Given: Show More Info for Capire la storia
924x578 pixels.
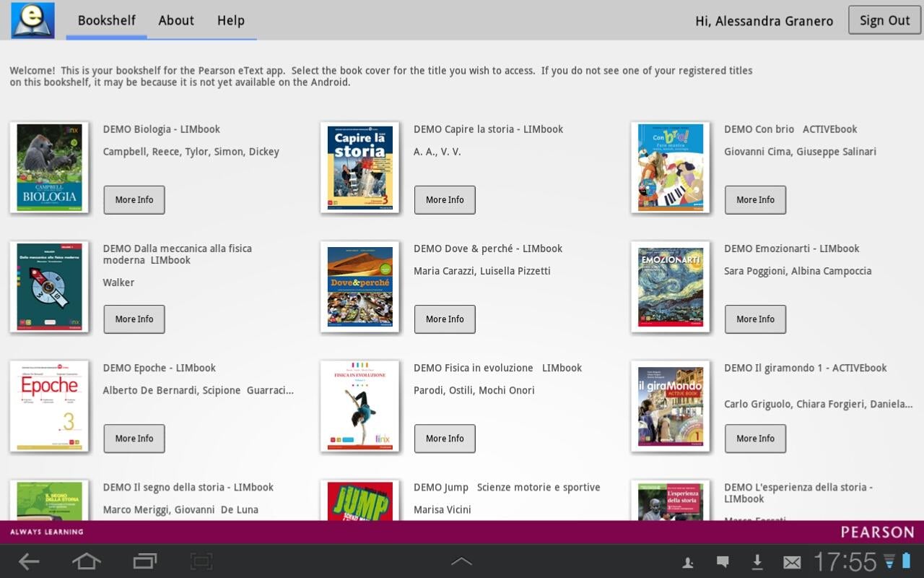Looking at the screenshot, I should tap(445, 199).
